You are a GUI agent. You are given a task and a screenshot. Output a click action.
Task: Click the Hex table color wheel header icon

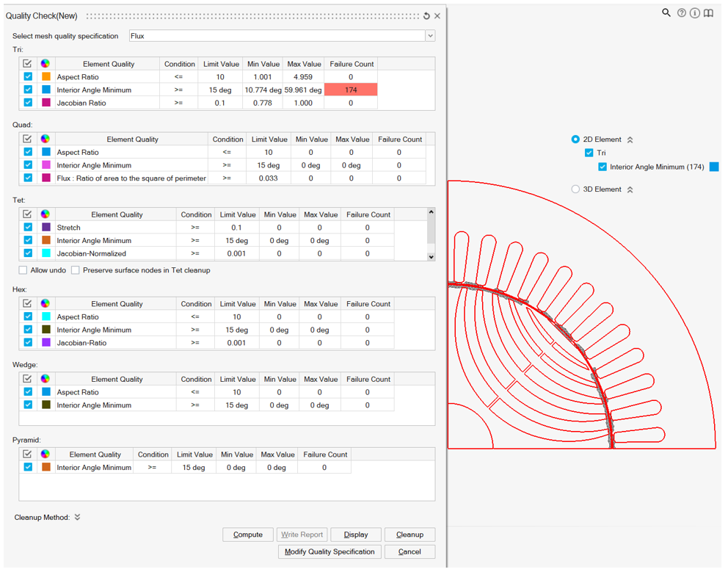pyautogui.click(x=45, y=304)
